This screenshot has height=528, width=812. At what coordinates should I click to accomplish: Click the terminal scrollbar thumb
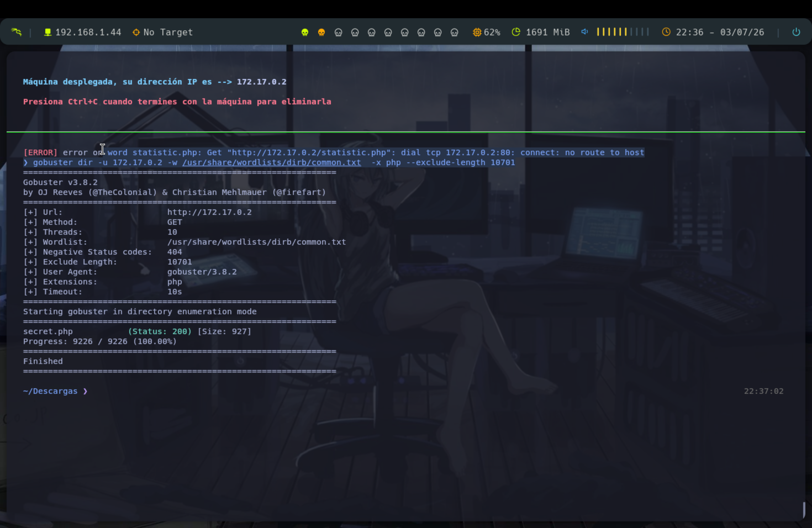click(804, 510)
